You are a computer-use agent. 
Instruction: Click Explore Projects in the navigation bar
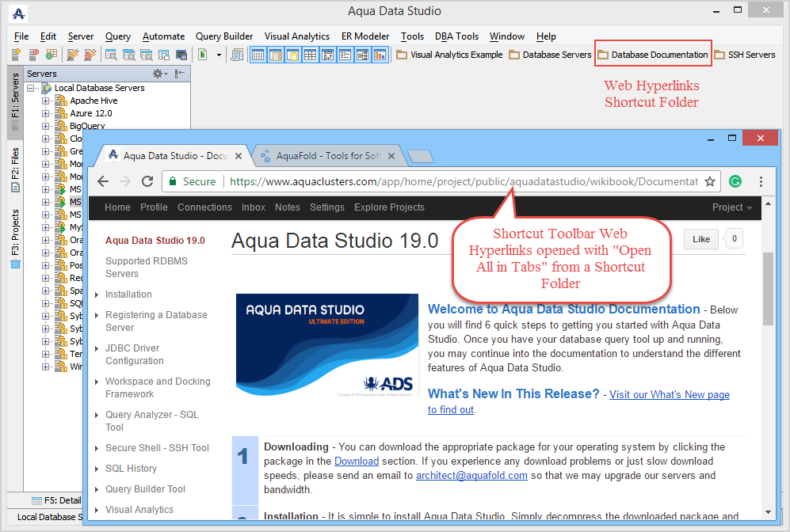pos(390,207)
